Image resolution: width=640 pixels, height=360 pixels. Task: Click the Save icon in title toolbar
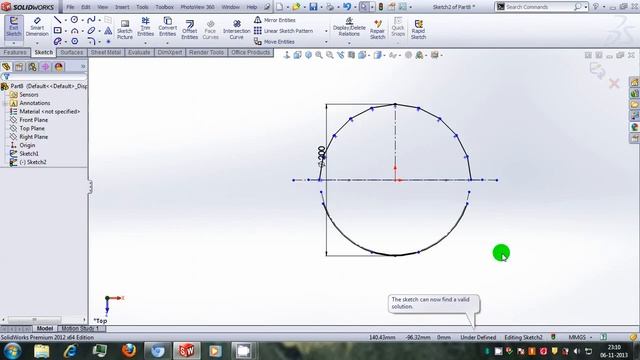[313, 7]
